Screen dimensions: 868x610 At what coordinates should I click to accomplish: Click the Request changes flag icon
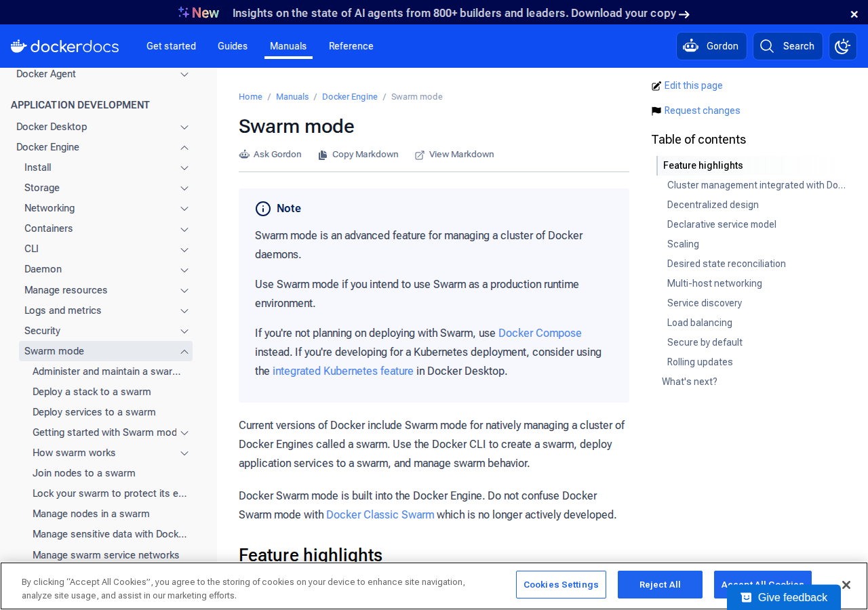[x=656, y=111]
